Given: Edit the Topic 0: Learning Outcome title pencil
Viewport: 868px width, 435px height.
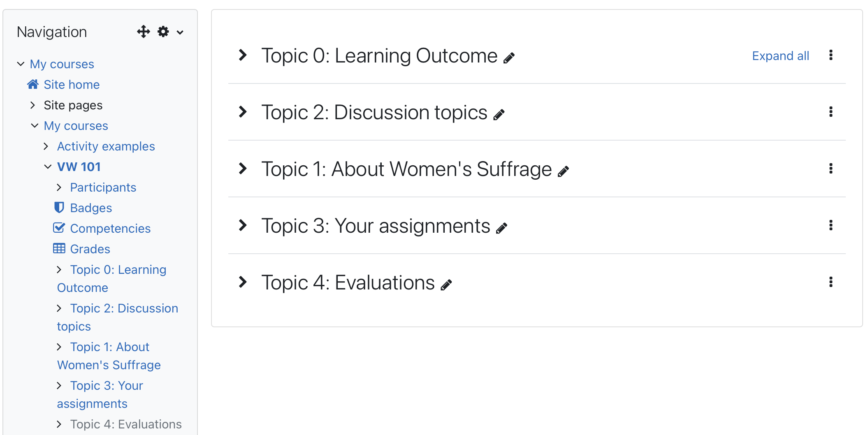Looking at the screenshot, I should [509, 58].
